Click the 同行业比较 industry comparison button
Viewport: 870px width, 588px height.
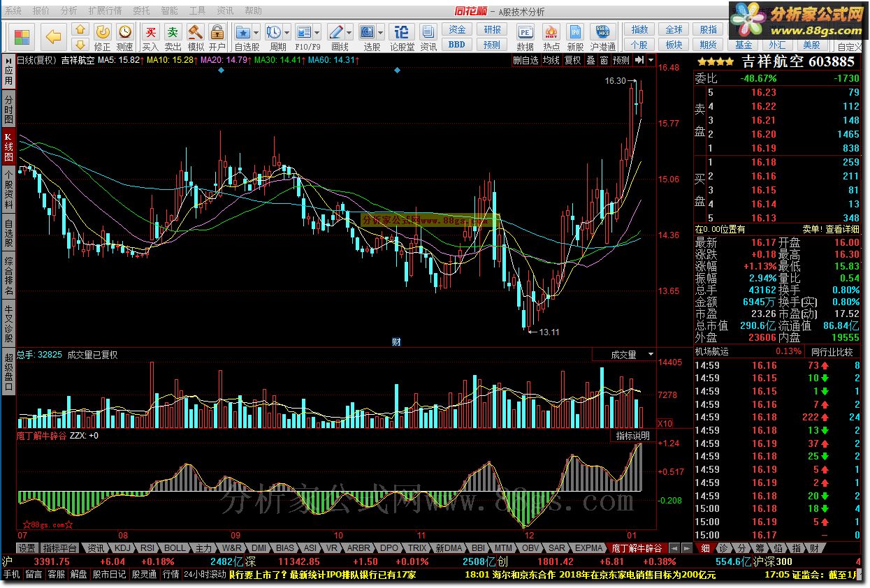pos(832,351)
